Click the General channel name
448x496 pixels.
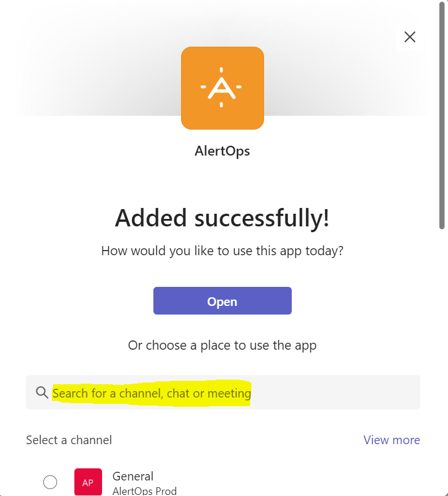coord(133,476)
